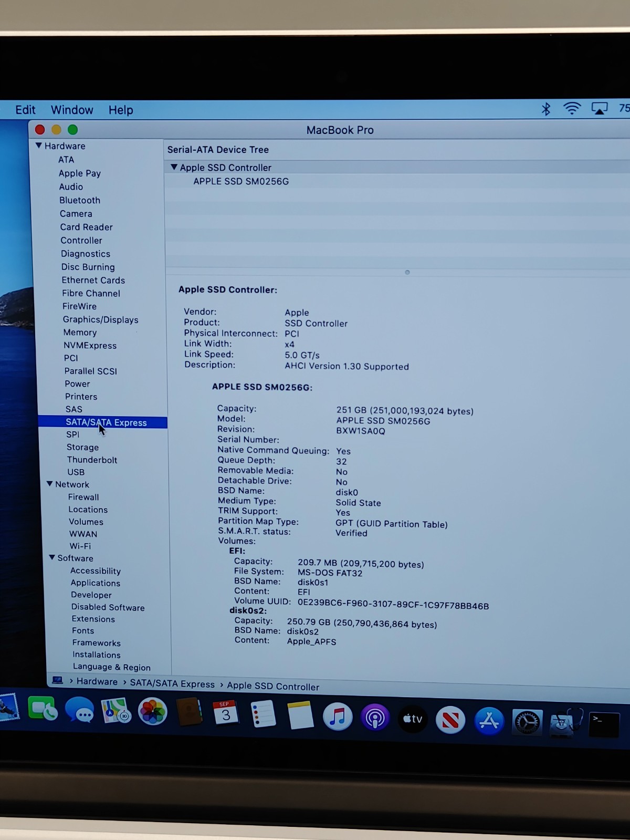Select Thunderbolt in the sidebar

pyautogui.click(x=92, y=460)
